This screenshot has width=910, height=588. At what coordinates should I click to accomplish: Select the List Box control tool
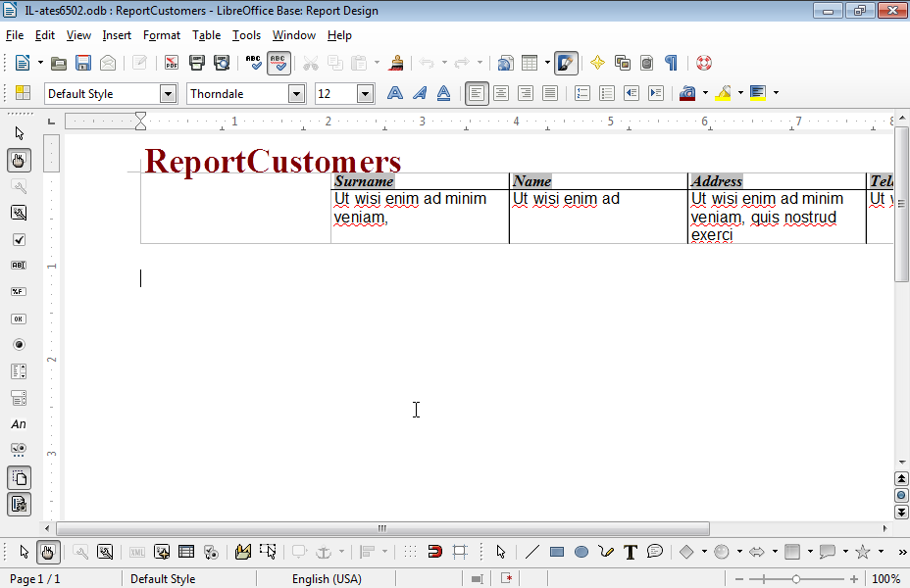[x=19, y=371]
